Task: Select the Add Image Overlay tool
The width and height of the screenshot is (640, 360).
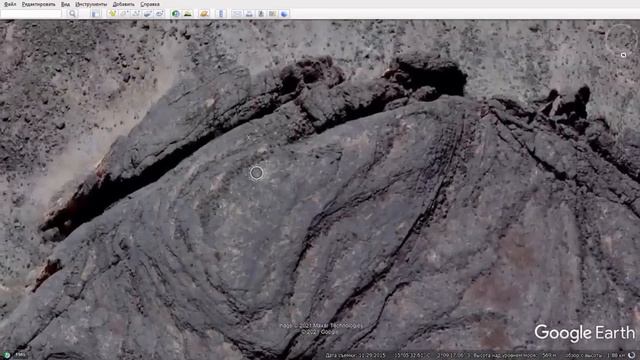Action: coord(148,13)
